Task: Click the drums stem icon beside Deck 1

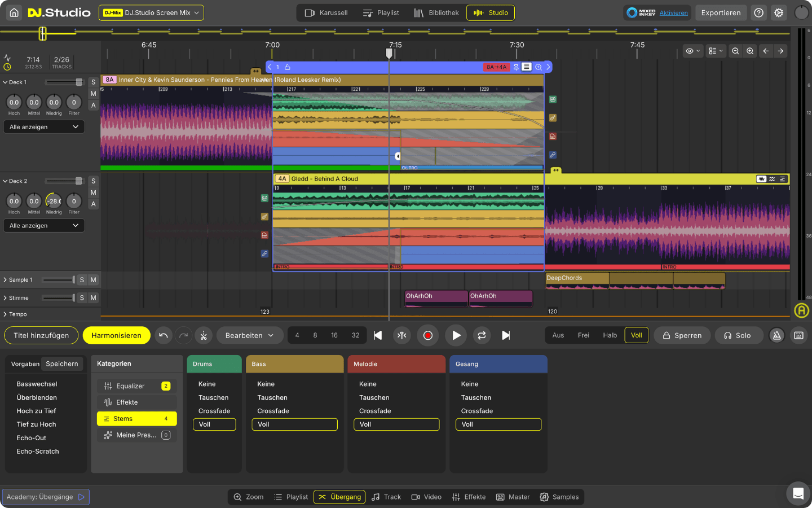Action: tap(553, 99)
